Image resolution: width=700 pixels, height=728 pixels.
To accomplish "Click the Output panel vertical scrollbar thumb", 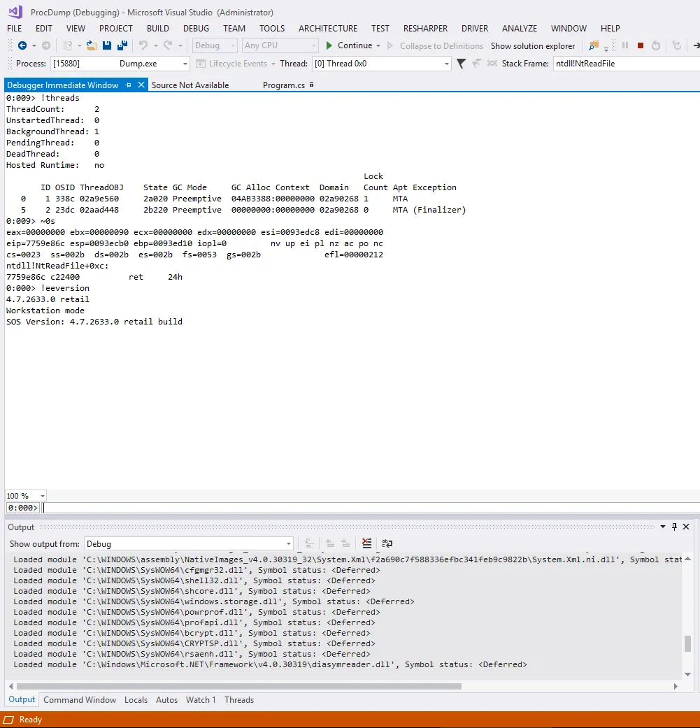I will coord(688,643).
